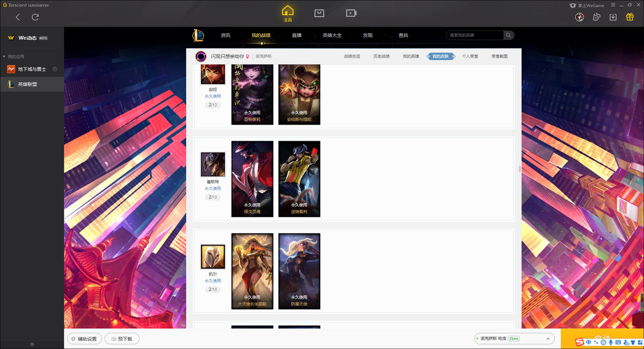The image size is (644, 349).
Task: Click the League of Legends logo
Action: click(199, 35)
